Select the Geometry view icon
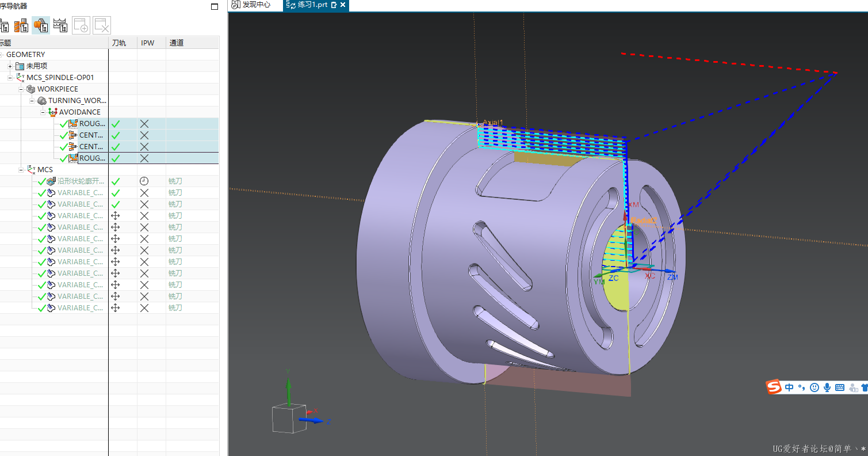This screenshot has width=868, height=456. tap(41, 25)
